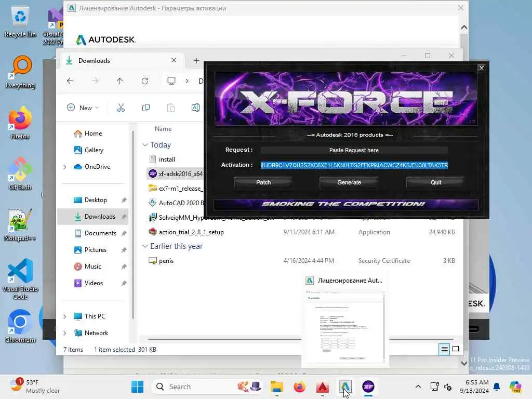Image resolution: width=532 pixels, height=399 pixels.
Task: Click the computer icon in address bar
Action: tap(171, 81)
